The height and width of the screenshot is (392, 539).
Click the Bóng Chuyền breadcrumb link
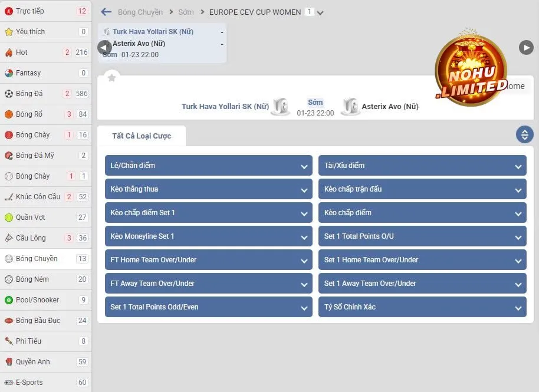pos(140,12)
